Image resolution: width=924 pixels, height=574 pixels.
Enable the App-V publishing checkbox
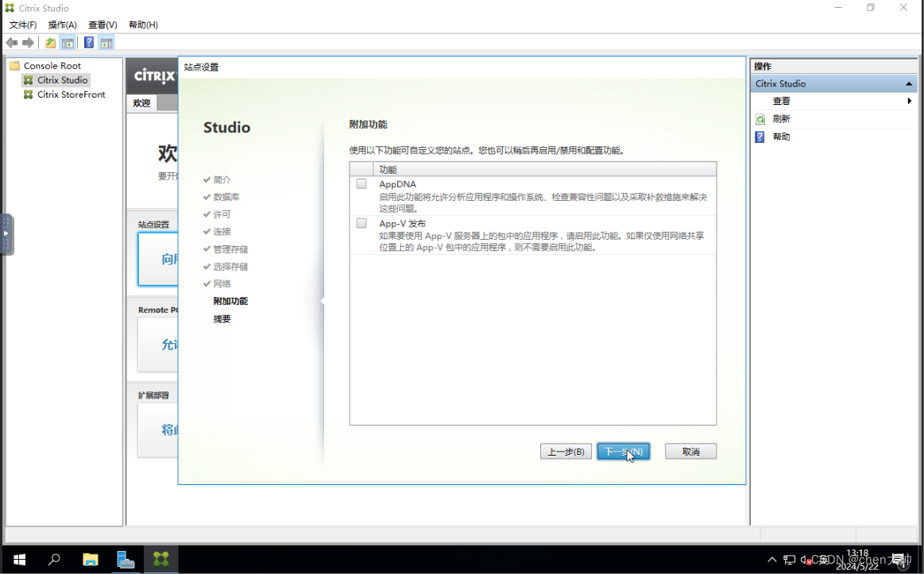[x=361, y=223]
